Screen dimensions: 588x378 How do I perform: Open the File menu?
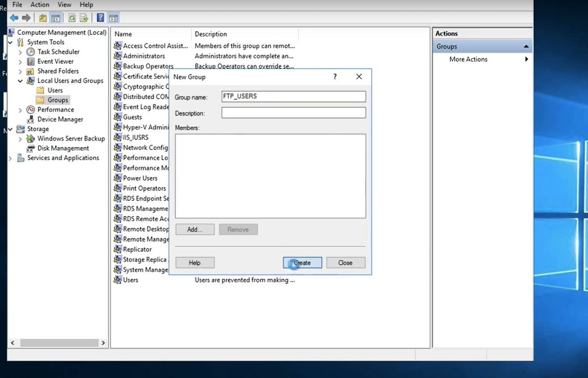point(17,4)
